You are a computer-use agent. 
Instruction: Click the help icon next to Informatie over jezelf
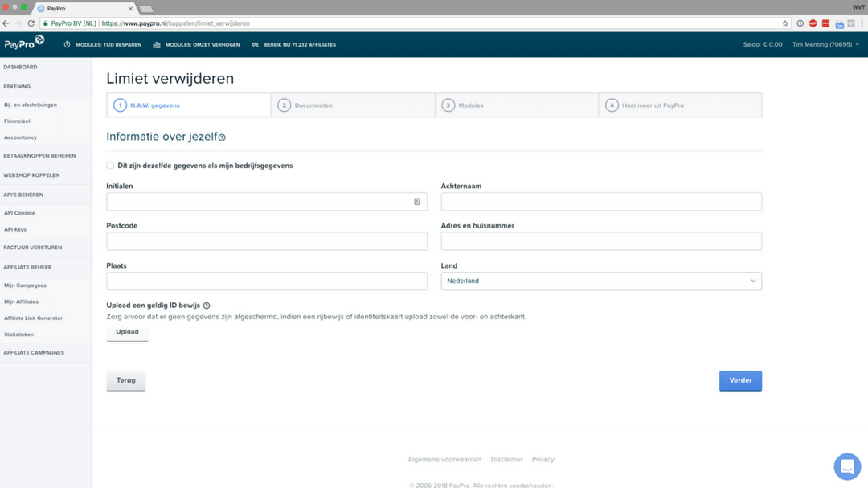pos(222,137)
